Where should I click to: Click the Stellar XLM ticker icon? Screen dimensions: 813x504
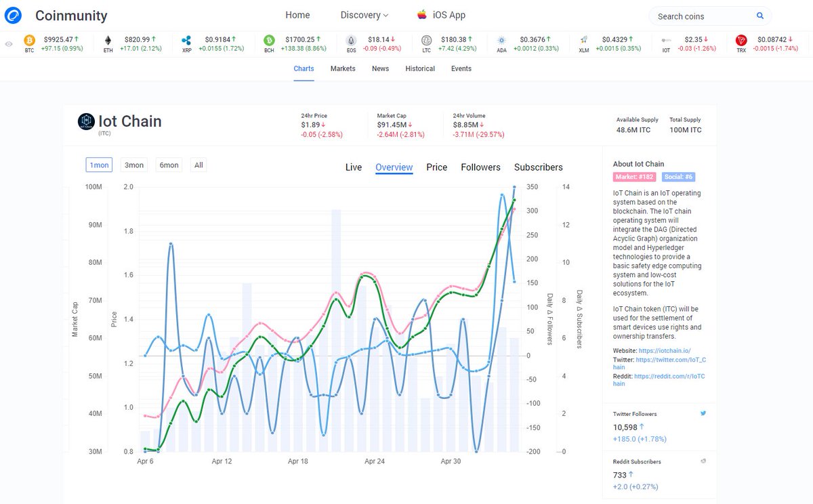click(583, 41)
